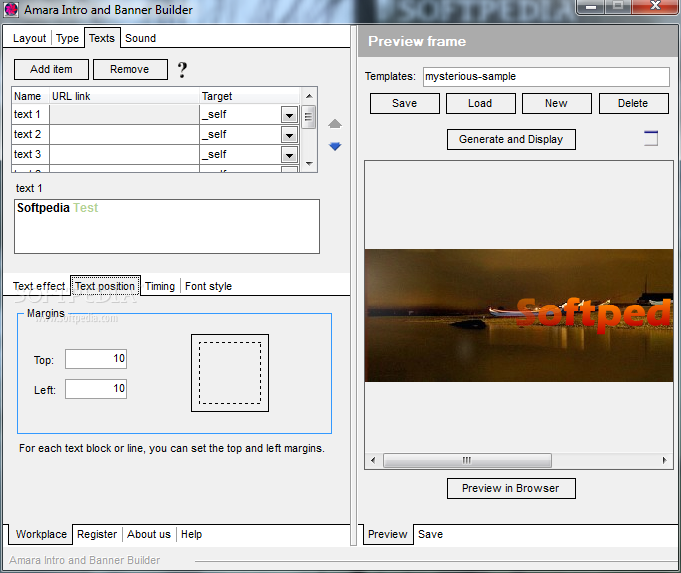Click the Save template button
681x573 pixels.
tap(404, 103)
